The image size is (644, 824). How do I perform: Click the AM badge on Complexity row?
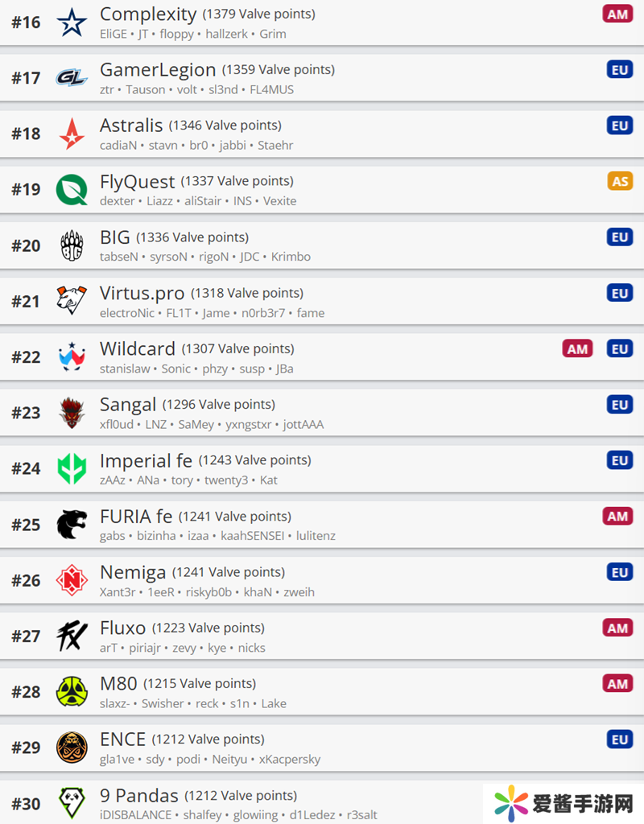click(x=617, y=14)
